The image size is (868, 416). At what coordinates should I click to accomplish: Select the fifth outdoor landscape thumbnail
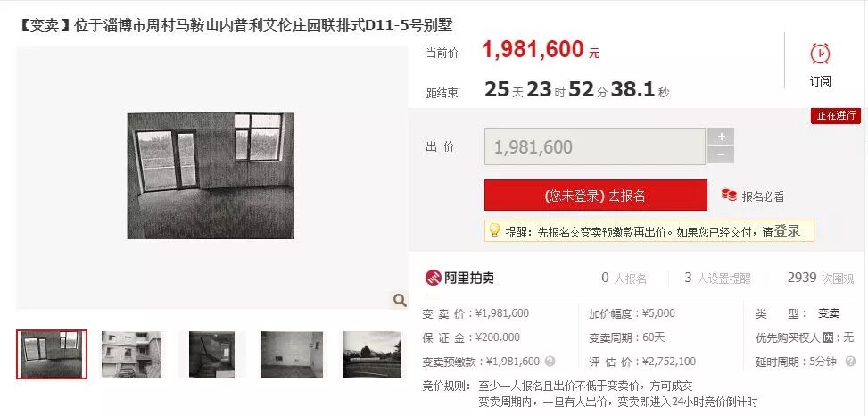[x=372, y=354]
